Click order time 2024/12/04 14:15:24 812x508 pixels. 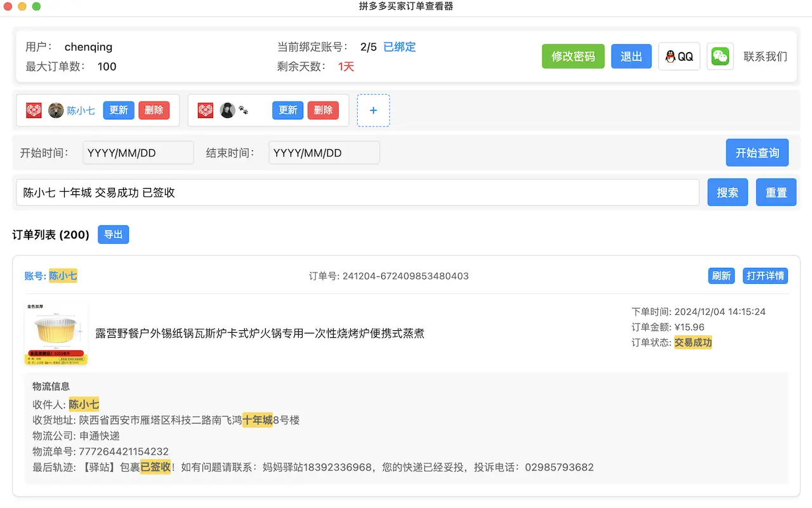720,312
